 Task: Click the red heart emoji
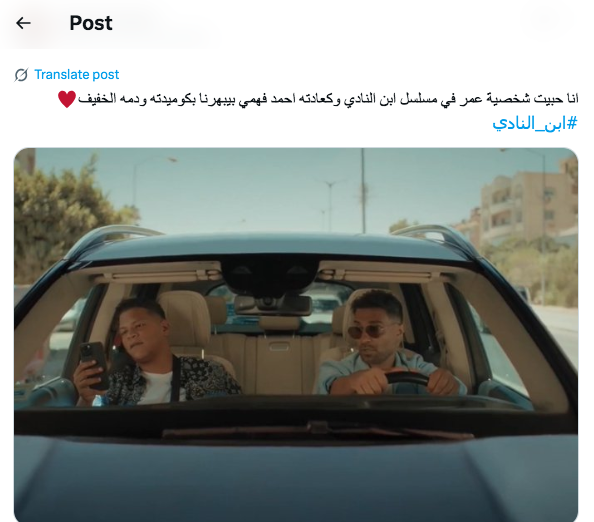(x=67, y=99)
